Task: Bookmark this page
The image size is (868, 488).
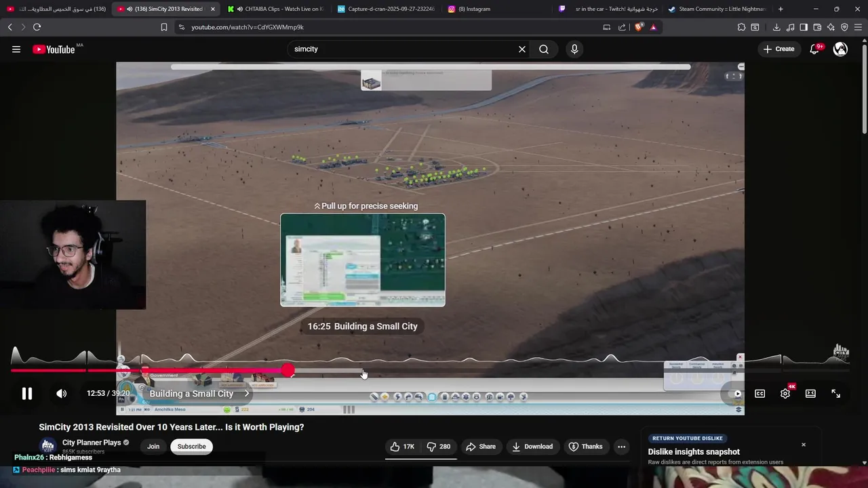Action: click(x=164, y=27)
